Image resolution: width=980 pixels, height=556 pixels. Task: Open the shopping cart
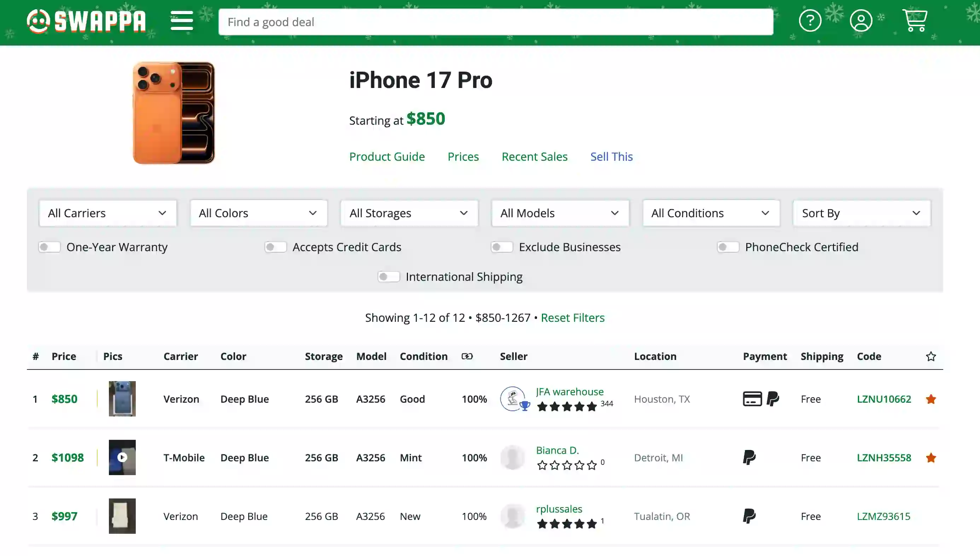point(915,20)
